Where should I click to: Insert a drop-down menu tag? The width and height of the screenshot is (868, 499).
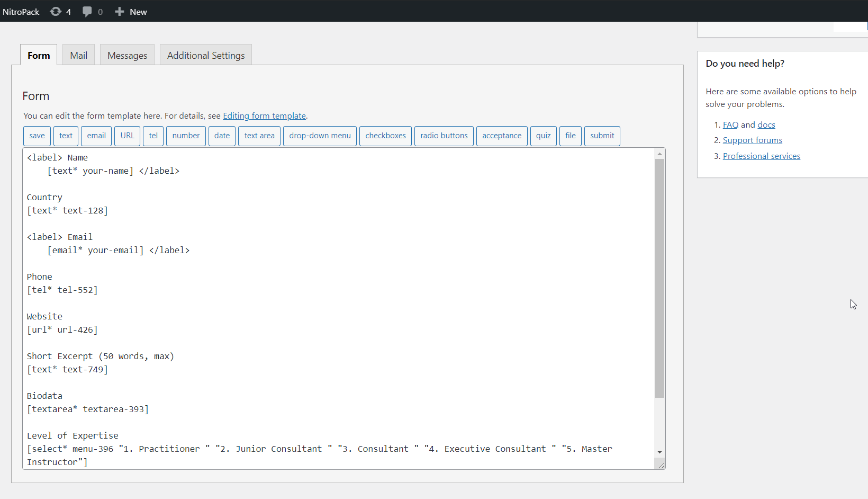point(320,136)
